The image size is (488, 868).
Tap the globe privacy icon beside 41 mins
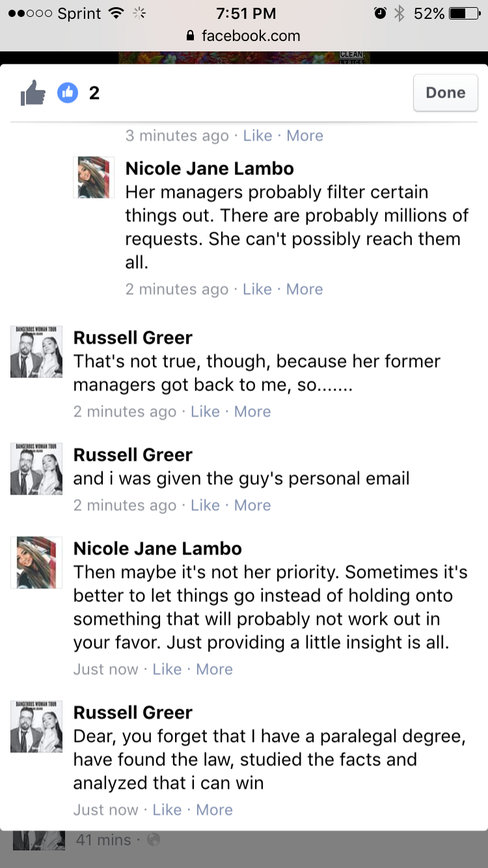pos(154,840)
